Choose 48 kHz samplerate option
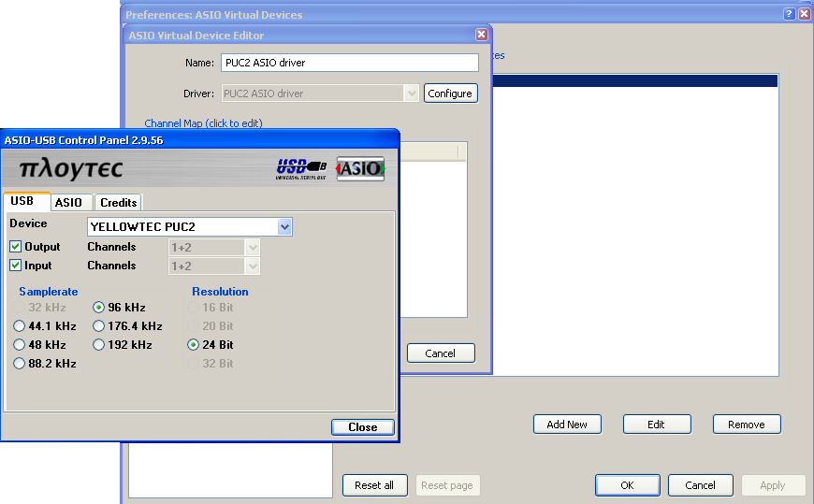This screenshot has height=504, width=814. tap(20, 345)
